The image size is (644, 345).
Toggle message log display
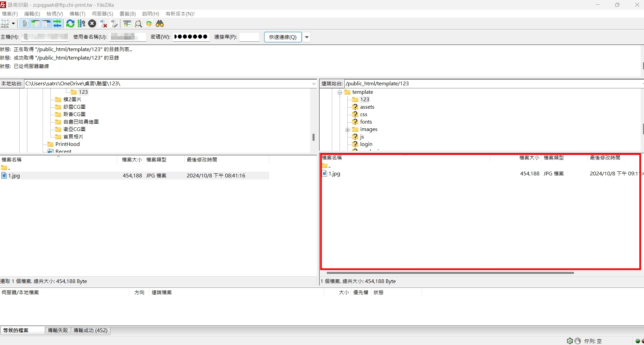pos(25,24)
